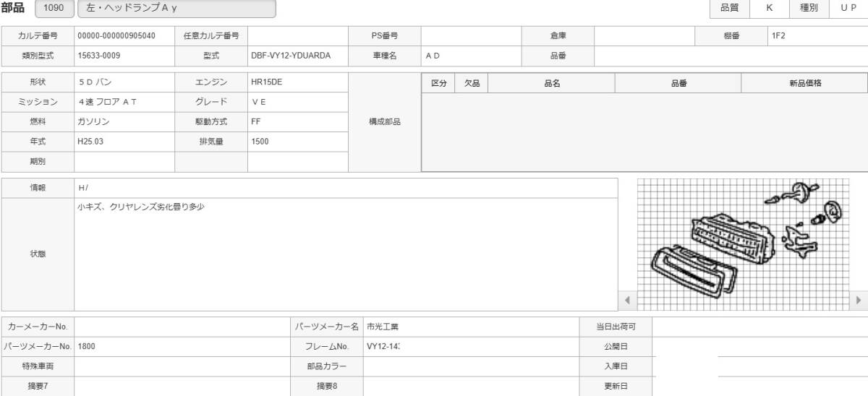Click the 品名 column header

click(x=553, y=83)
